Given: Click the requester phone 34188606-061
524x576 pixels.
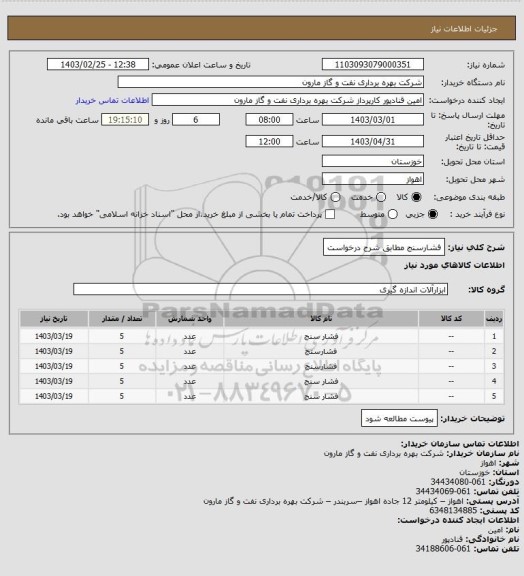Looking at the screenshot, I should (443, 548).
